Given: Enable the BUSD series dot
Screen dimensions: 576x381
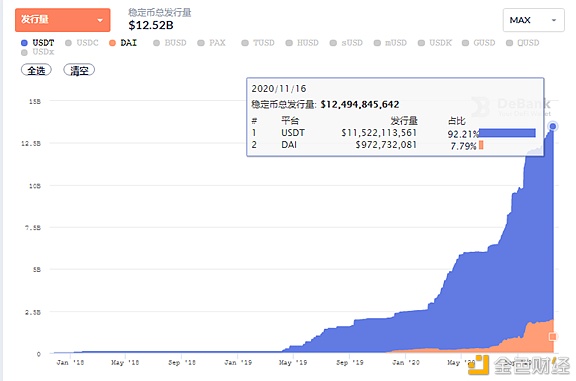Looking at the screenshot, I should pos(156,43).
